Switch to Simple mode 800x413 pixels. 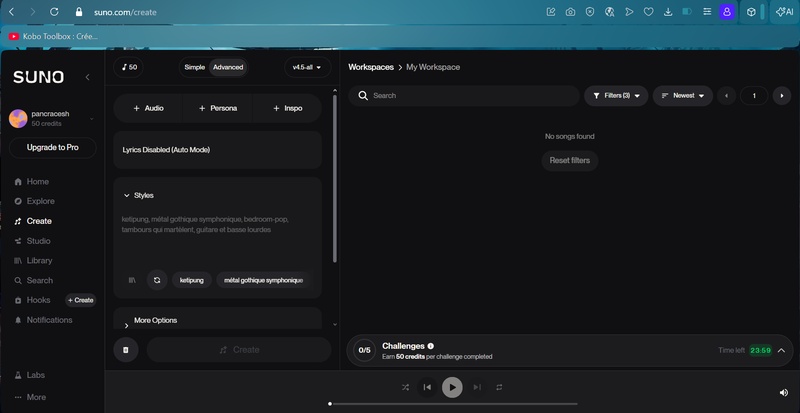[194, 67]
